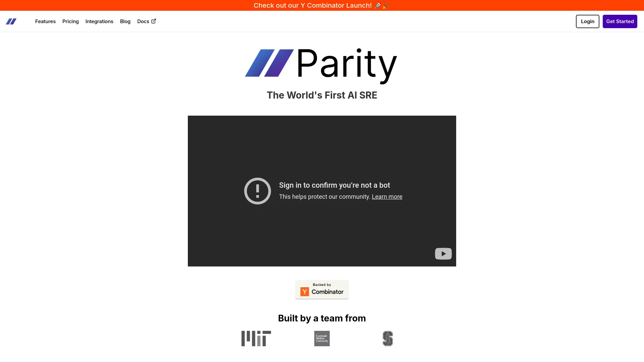
Task: Click the YouTube play button icon
Action: [443, 253]
